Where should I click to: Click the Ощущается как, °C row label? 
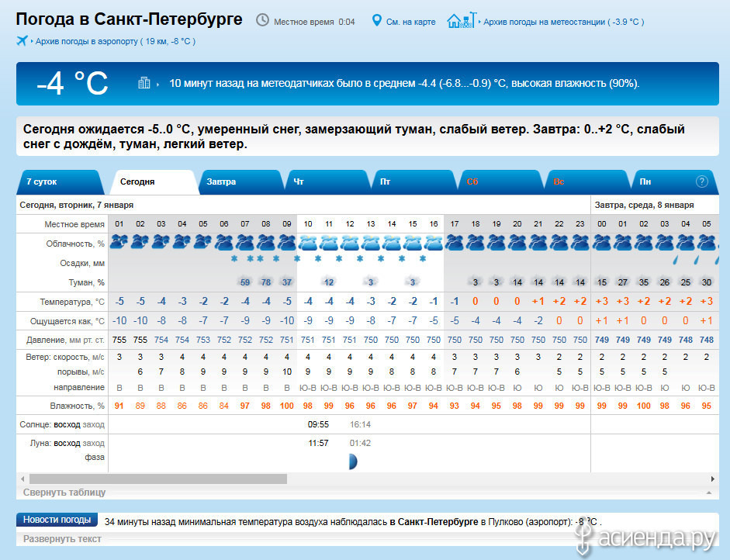point(67,321)
